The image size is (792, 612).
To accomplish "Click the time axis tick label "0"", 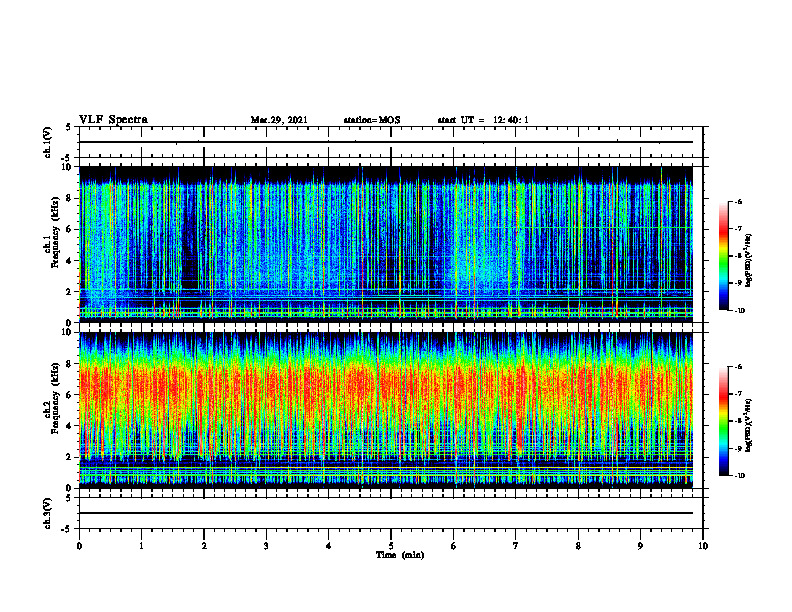I will (79, 545).
